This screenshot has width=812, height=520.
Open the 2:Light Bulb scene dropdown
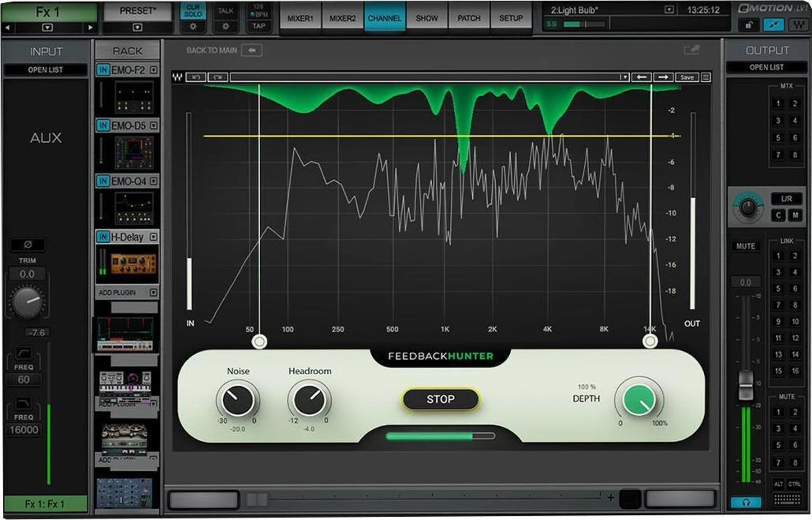tap(669, 9)
